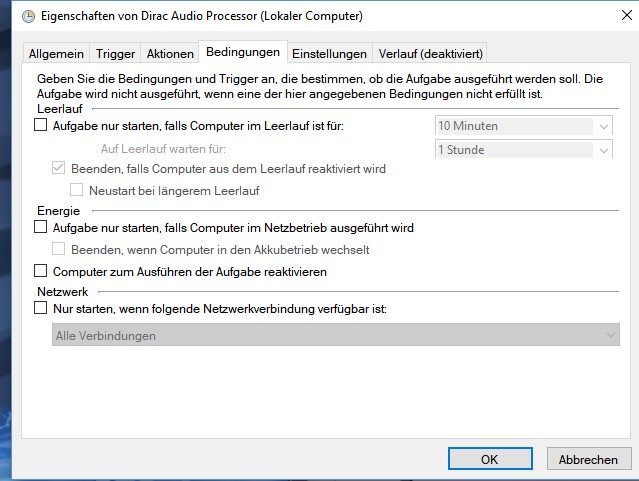The width and height of the screenshot is (639, 481).
Task: Select the Bedingungen tab
Action: point(242,51)
